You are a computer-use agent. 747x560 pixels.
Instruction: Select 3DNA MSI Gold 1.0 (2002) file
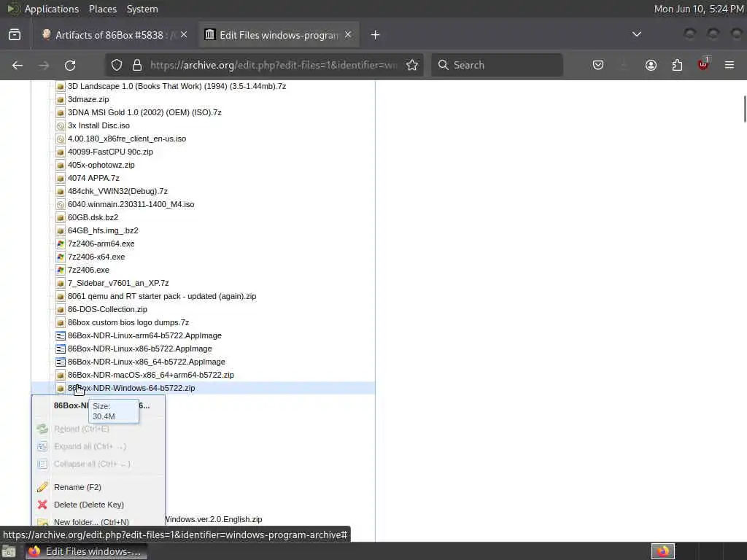tap(144, 112)
